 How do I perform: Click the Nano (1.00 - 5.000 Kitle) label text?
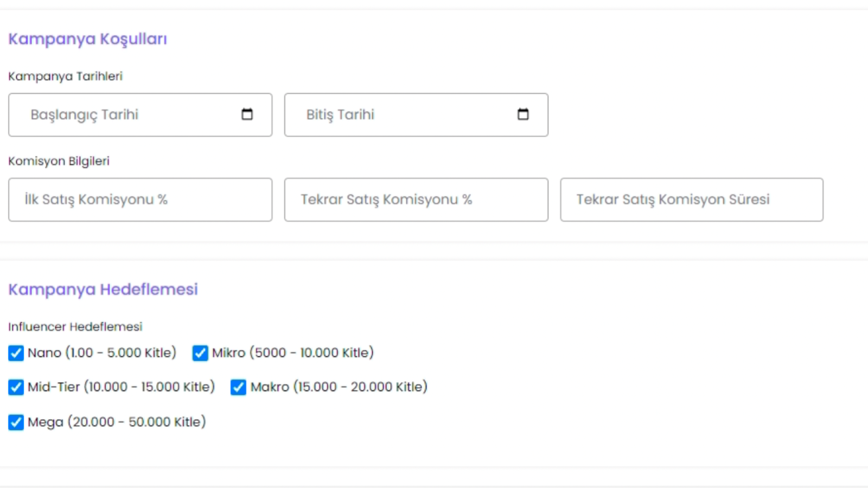coord(102,353)
